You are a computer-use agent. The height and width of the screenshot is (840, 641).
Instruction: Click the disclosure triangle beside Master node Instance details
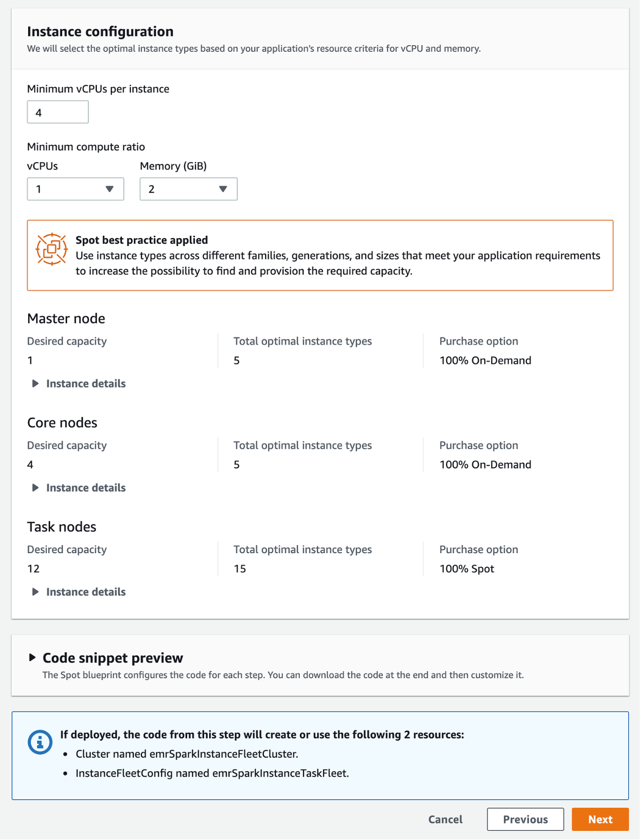coord(35,383)
